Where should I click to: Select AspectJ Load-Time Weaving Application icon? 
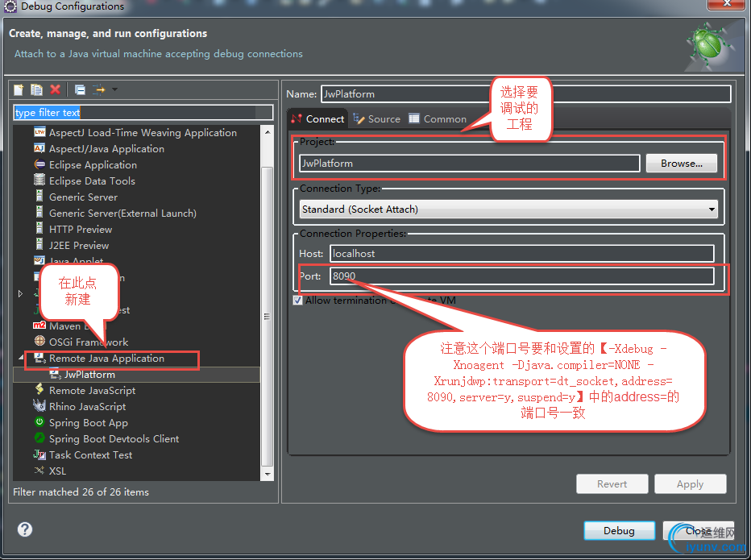pos(39,132)
